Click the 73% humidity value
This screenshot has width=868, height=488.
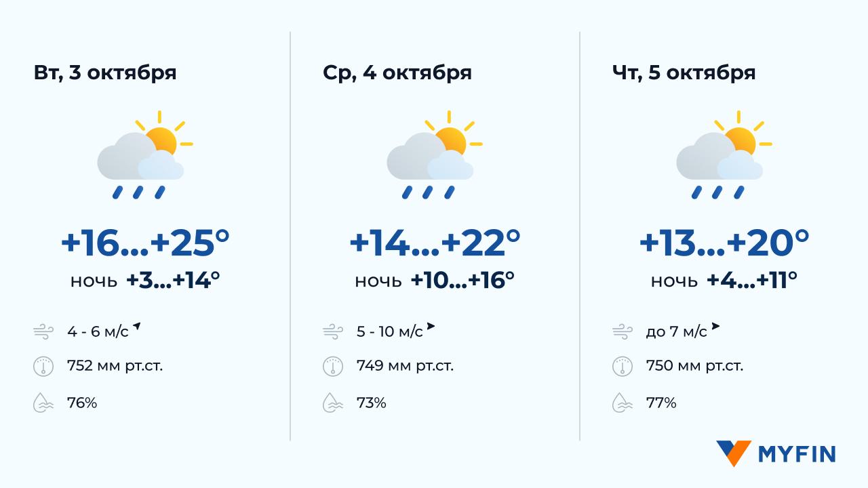(x=371, y=403)
